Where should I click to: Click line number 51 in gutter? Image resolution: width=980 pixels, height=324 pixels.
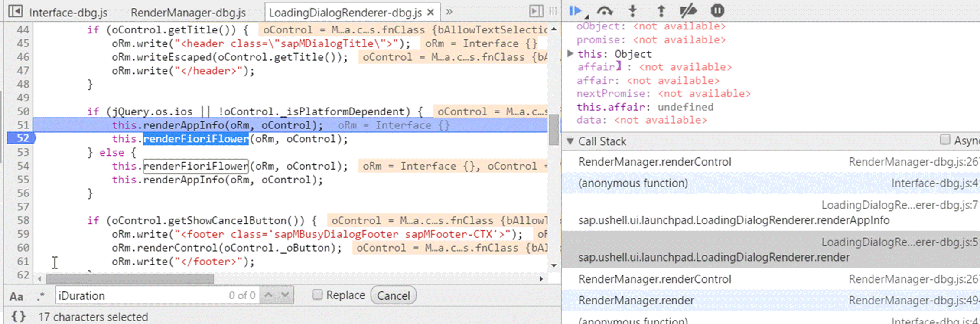(23, 125)
